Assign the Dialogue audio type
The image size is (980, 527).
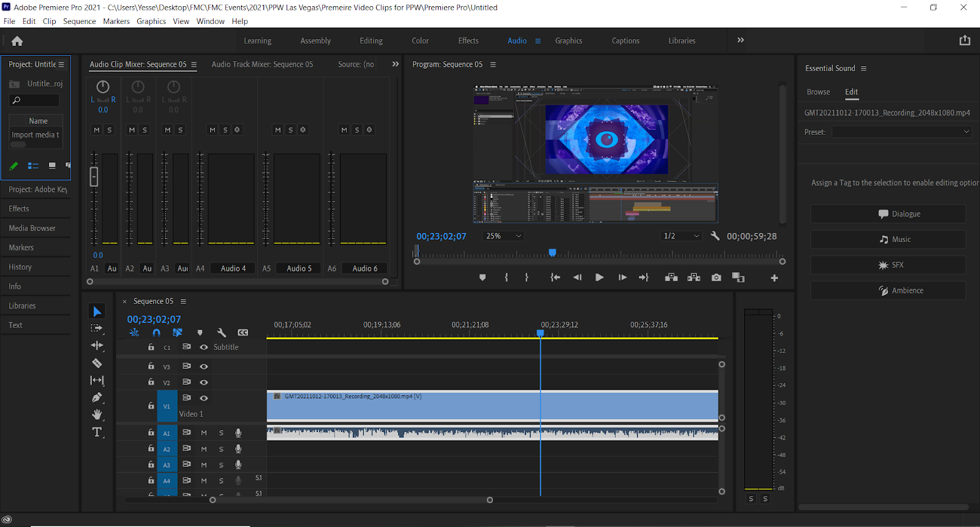click(x=888, y=214)
